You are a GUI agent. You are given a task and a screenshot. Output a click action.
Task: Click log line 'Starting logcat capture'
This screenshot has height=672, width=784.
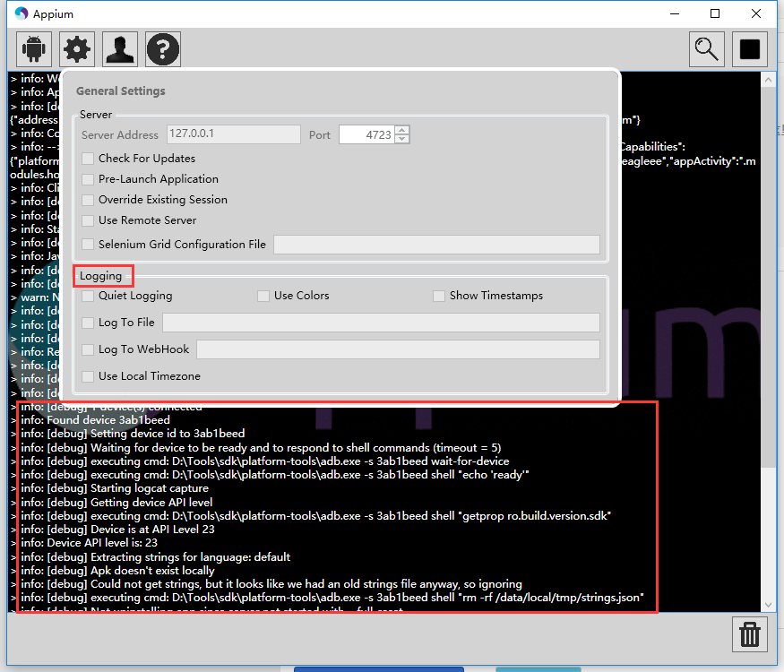115,488
